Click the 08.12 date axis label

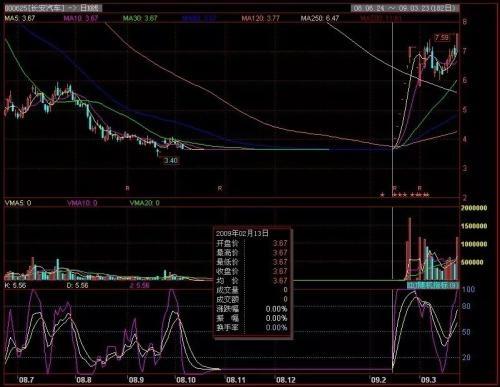(x=286, y=380)
